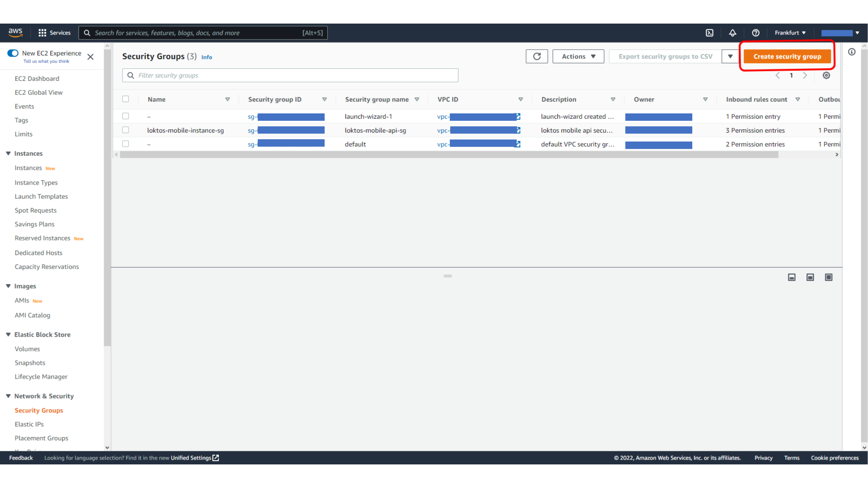
Task: Click the pane resize handle
Action: 447,276
